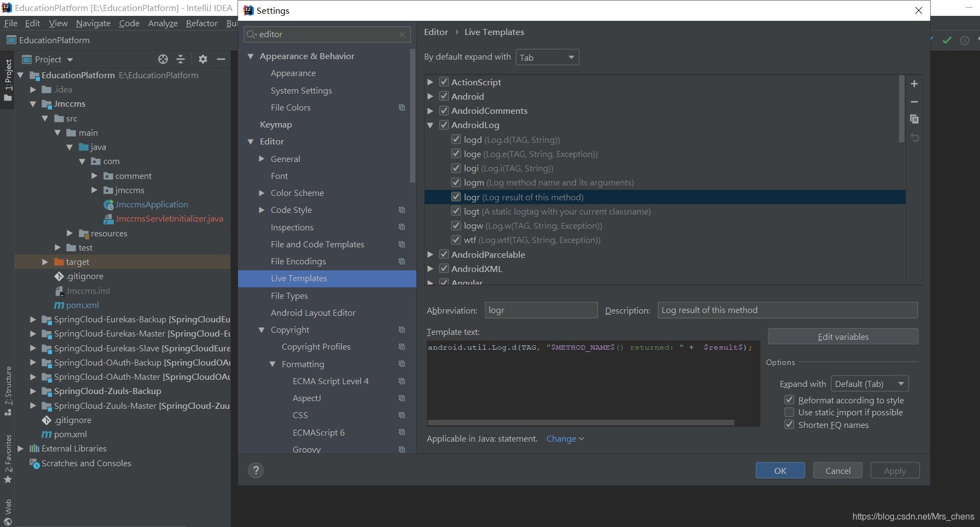The width and height of the screenshot is (980, 527).
Task: Uncheck the ActionScript template group checkbox
Action: [x=444, y=82]
